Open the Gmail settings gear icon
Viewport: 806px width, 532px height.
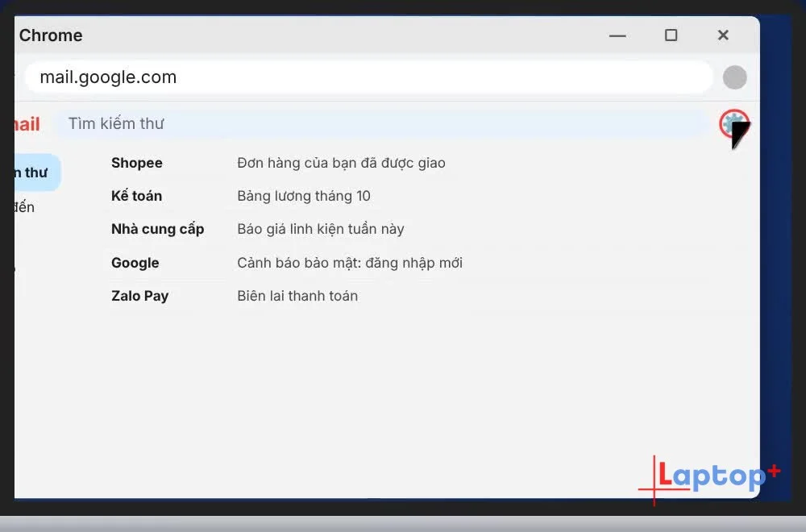[x=733, y=123]
